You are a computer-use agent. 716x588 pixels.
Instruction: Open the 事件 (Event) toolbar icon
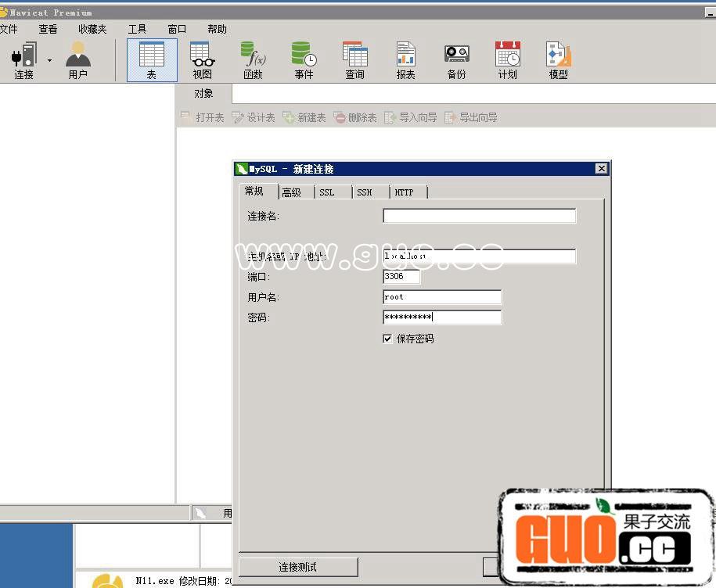tap(304, 59)
